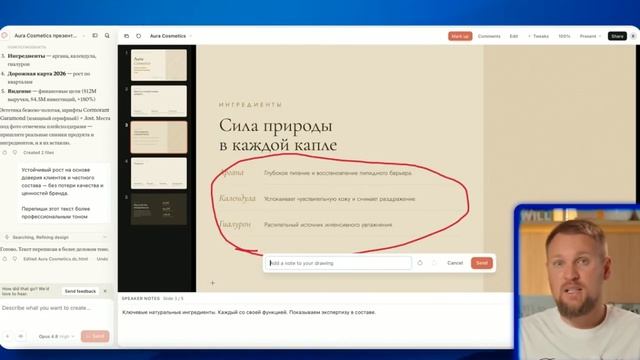Click the refresh icon next to Aura Cosmetics
640x360 pixels.
(139, 36)
